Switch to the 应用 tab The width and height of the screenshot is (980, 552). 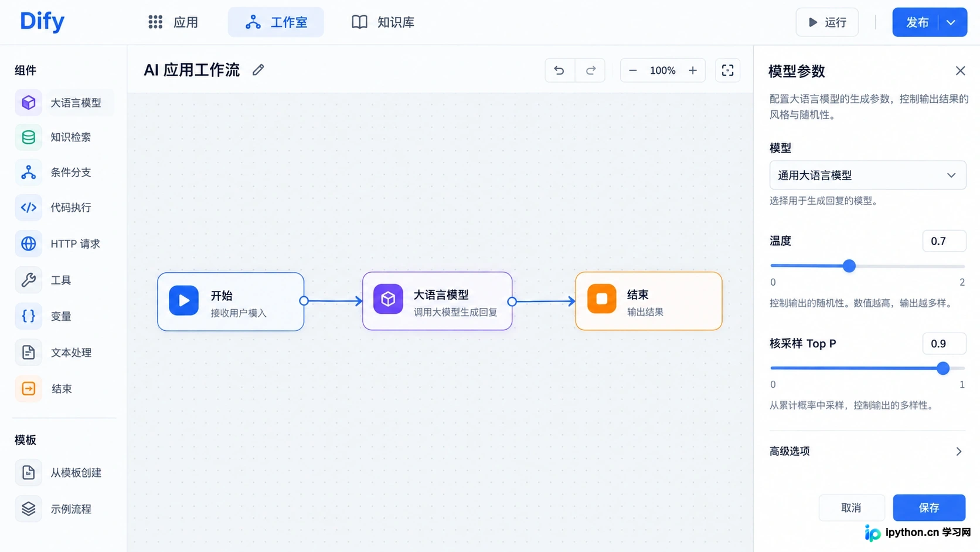click(x=173, y=22)
